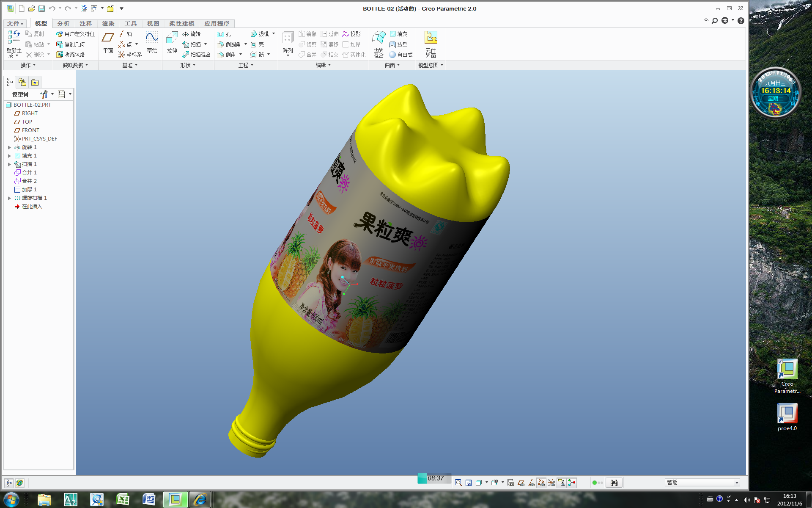The height and width of the screenshot is (508, 812).
Task: Open the 工程 group dropdown
Action: (x=246, y=65)
